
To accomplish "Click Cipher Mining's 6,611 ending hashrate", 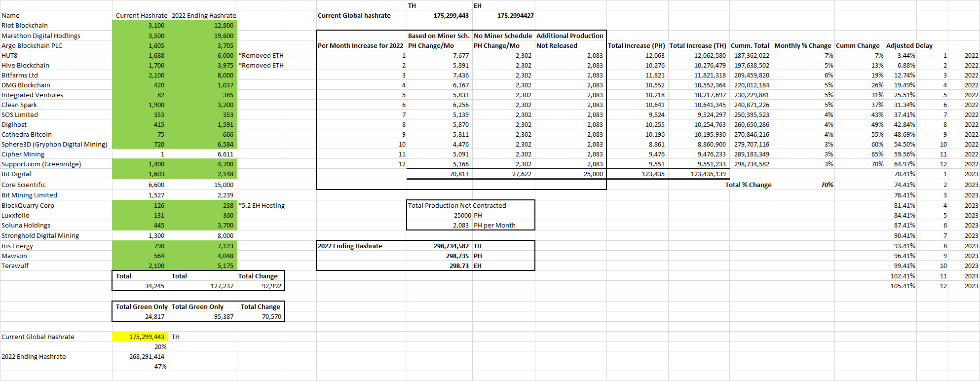I will [226, 154].
